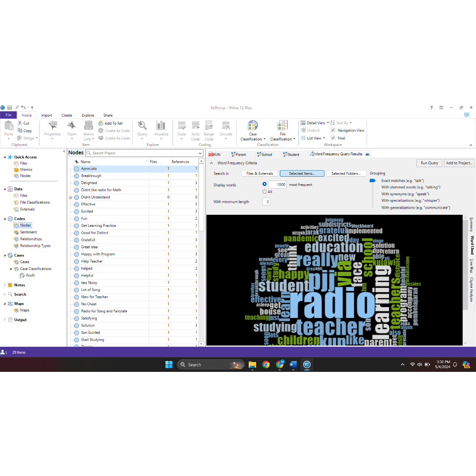
Task: Open Microsoft Word from taskbar
Action: 293,364
